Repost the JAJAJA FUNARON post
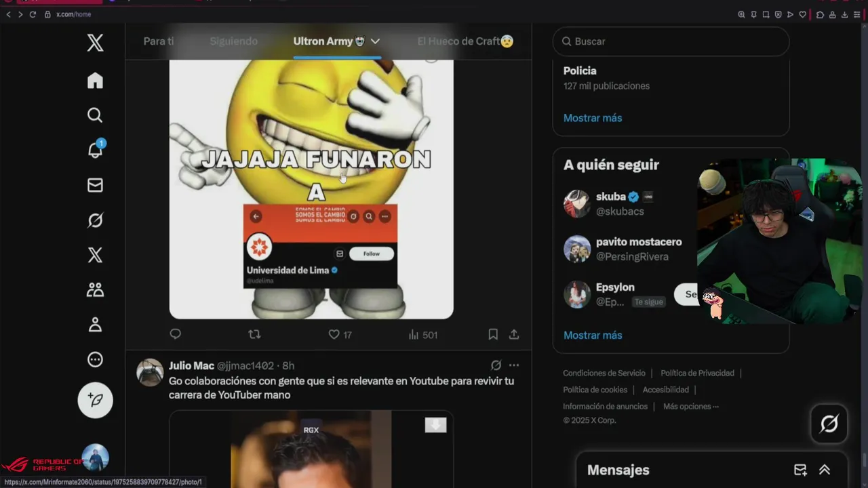Viewport: 868px width, 488px height. [254, 334]
